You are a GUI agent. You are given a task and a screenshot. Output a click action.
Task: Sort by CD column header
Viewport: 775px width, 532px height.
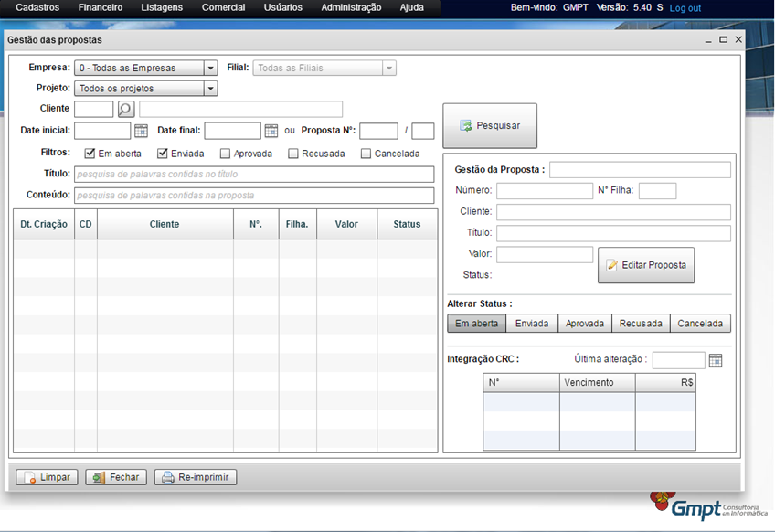point(86,225)
